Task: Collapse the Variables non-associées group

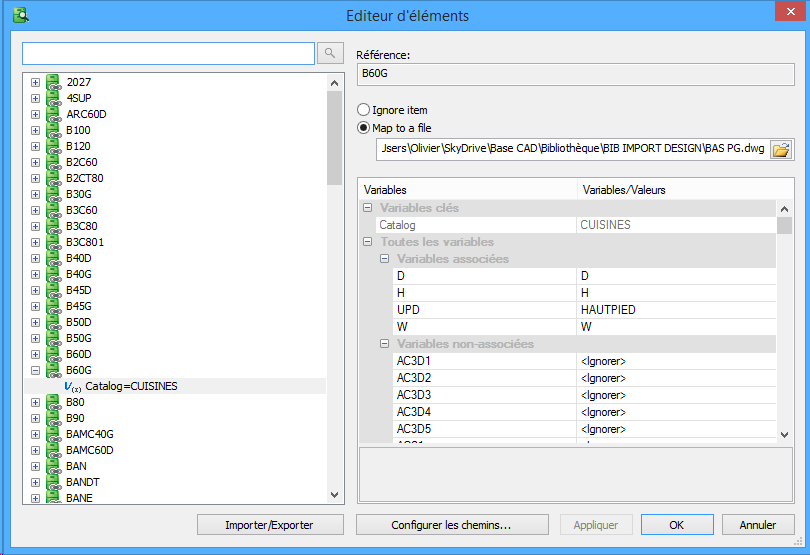Action: click(x=385, y=344)
